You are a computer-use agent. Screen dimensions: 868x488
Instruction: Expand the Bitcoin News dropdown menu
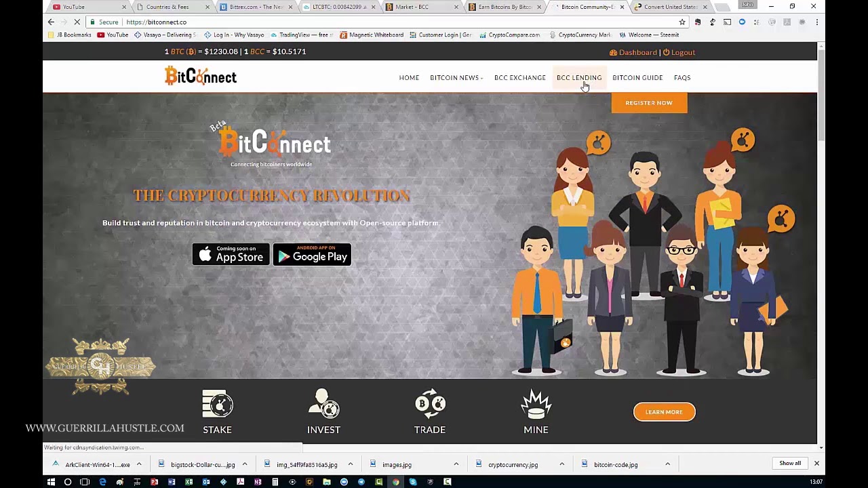(x=456, y=78)
